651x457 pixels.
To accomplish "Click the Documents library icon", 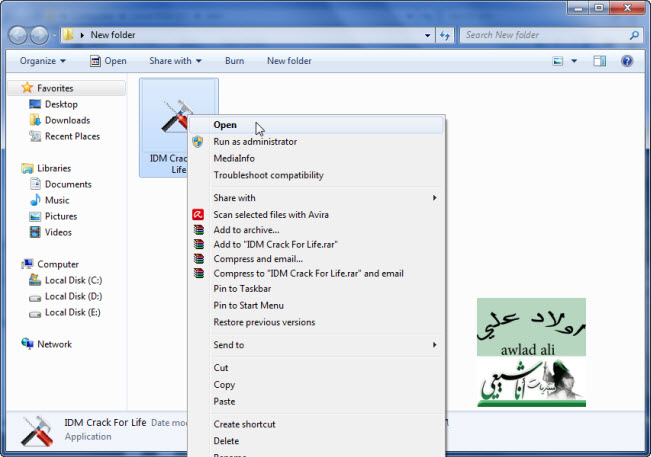I will tap(35, 184).
